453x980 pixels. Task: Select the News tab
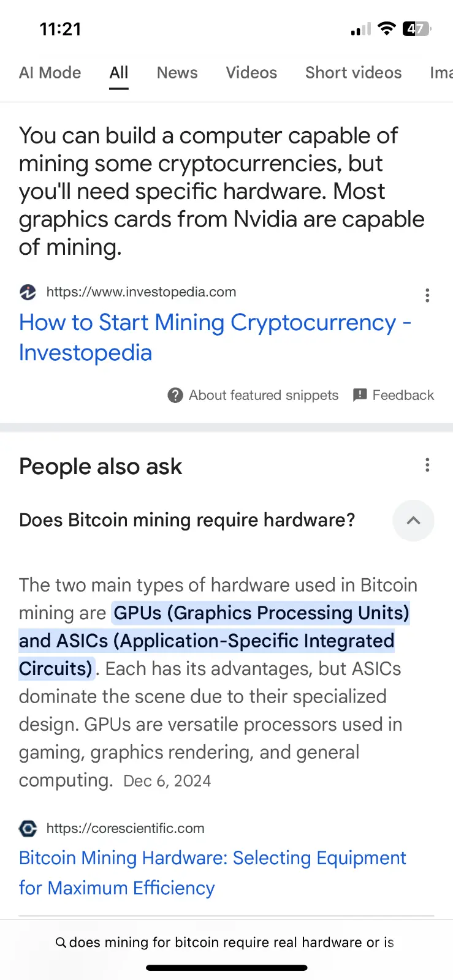[177, 73]
